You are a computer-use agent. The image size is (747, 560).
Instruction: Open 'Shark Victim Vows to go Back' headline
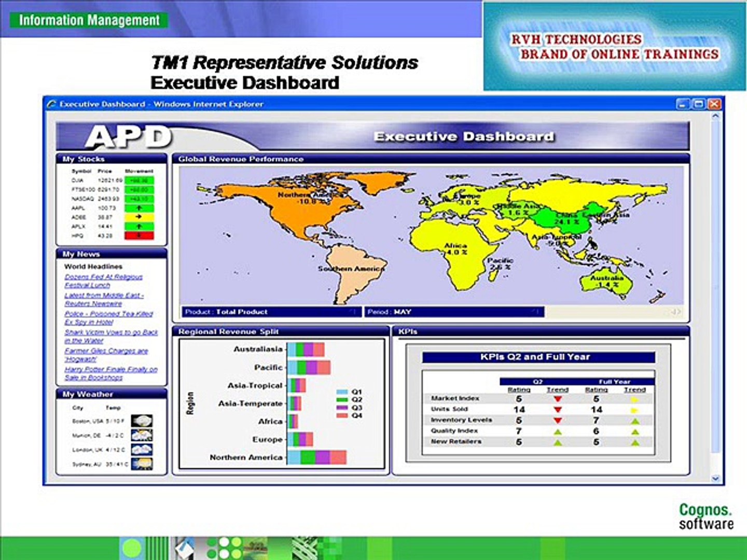pos(111,336)
